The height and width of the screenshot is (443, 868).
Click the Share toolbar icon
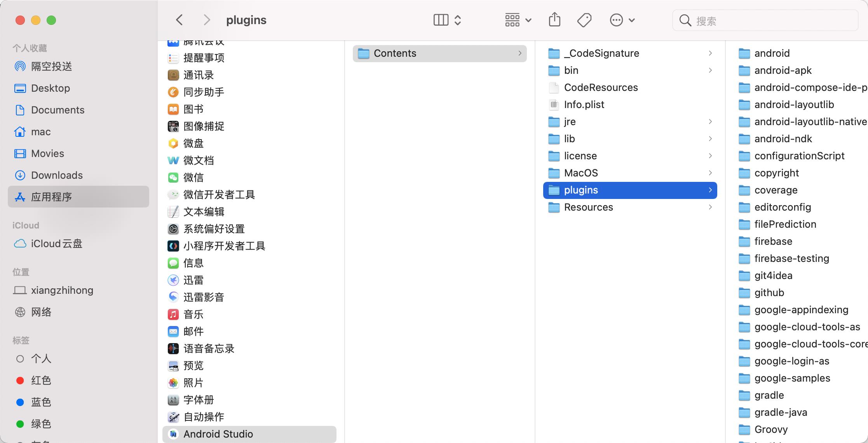554,20
